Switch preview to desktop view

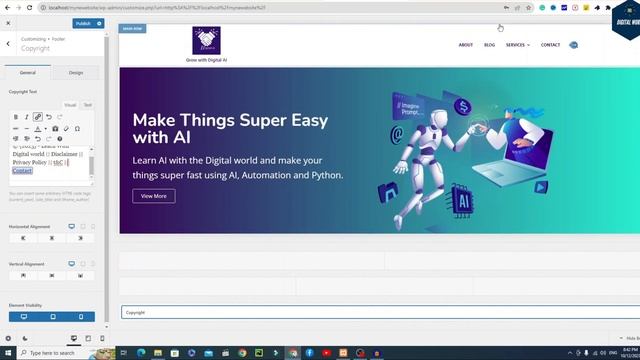coord(74,338)
